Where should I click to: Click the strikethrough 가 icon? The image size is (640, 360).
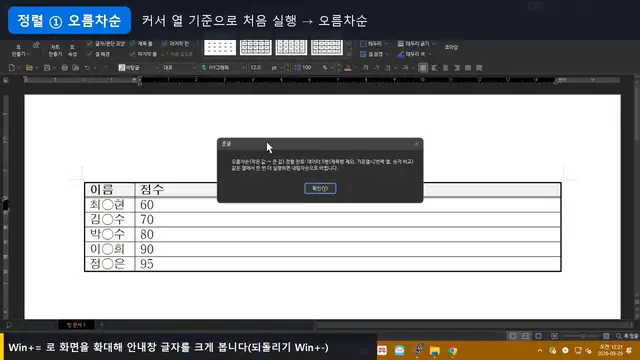(x=405, y=68)
